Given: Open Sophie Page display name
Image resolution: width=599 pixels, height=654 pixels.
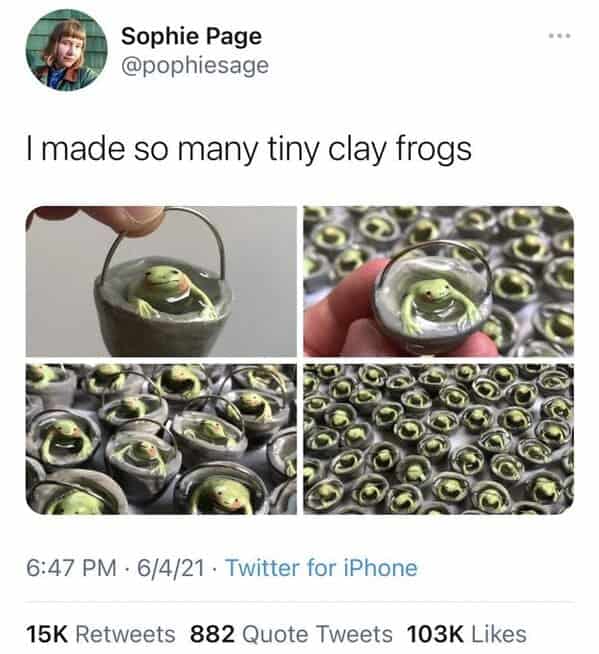Looking at the screenshot, I should pyautogui.click(x=191, y=37).
